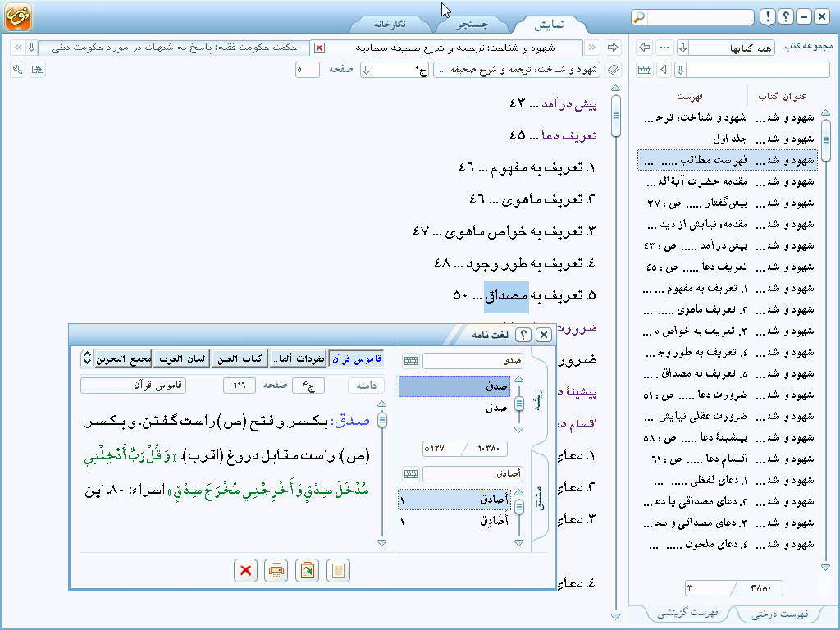Select the لسان العرب dictionary tab
Viewport: 840px width, 630px height.
point(181,358)
